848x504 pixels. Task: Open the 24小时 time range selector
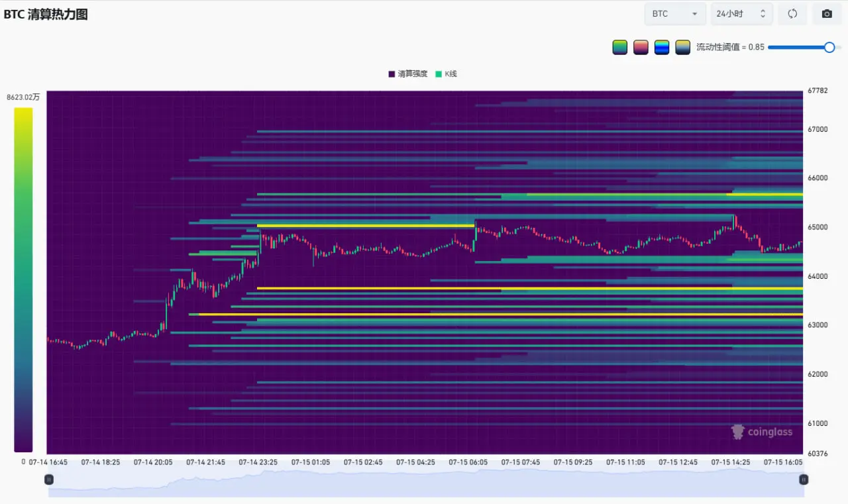[741, 14]
